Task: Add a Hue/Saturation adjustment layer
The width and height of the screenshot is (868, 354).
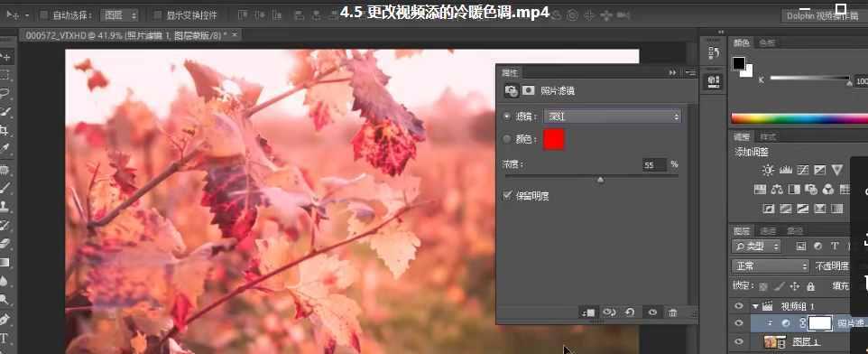Action: click(760, 190)
